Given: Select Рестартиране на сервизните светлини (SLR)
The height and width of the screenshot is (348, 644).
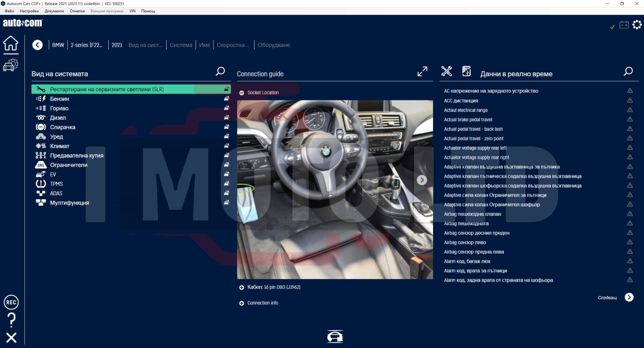Looking at the screenshot, I should click(x=131, y=89).
